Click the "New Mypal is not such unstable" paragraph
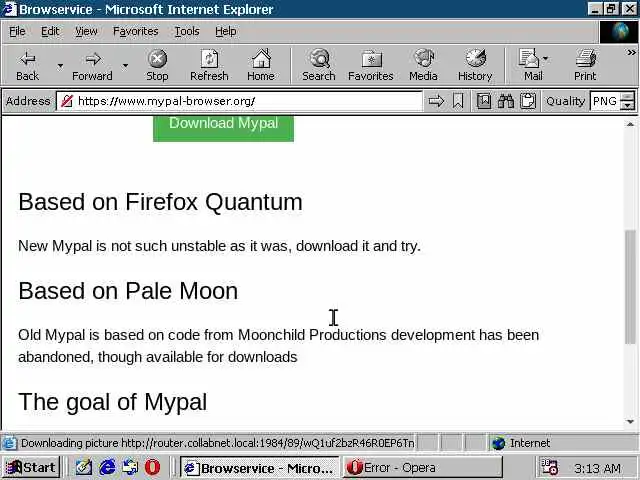Viewport: 640px width, 480px height. (220, 246)
